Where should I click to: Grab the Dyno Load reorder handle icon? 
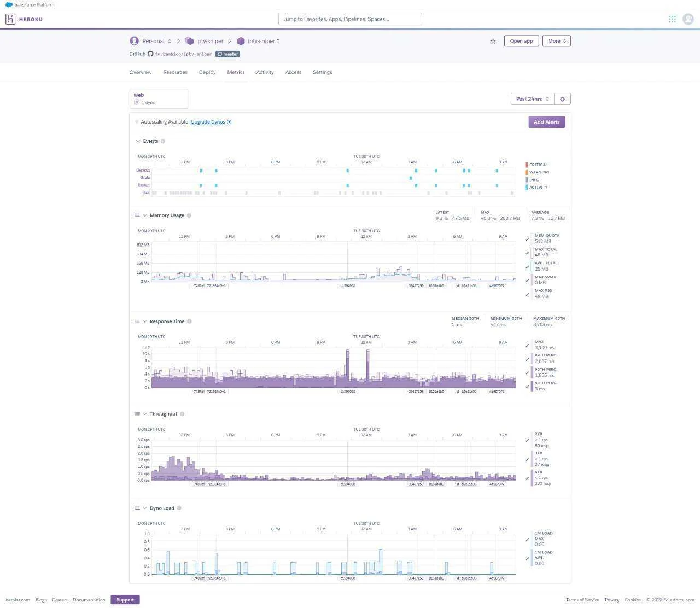137,508
